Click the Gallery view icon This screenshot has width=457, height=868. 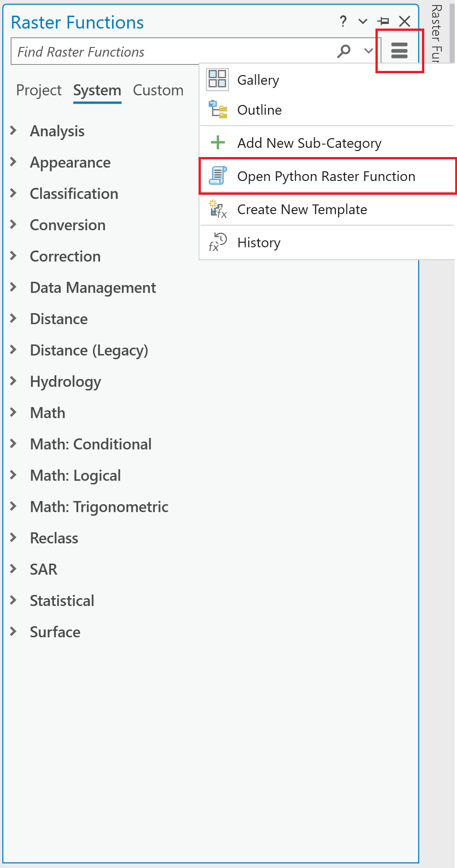point(217,79)
